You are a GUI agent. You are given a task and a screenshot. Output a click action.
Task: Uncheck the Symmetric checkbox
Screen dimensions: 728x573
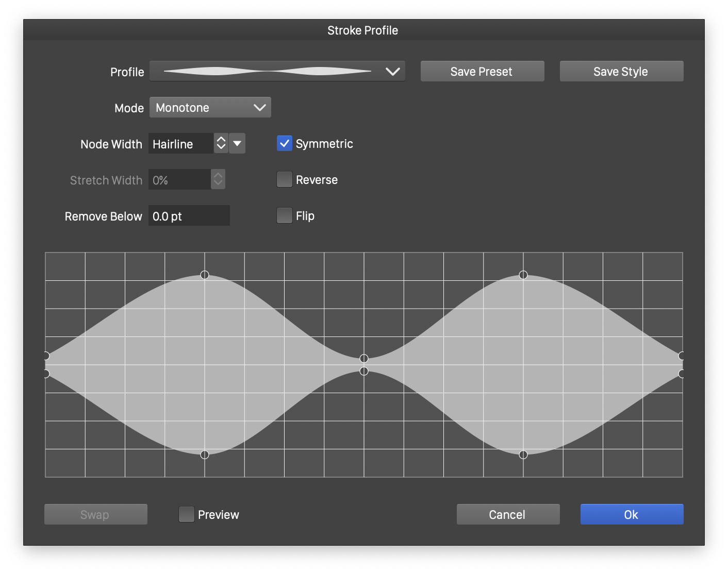[285, 144]
